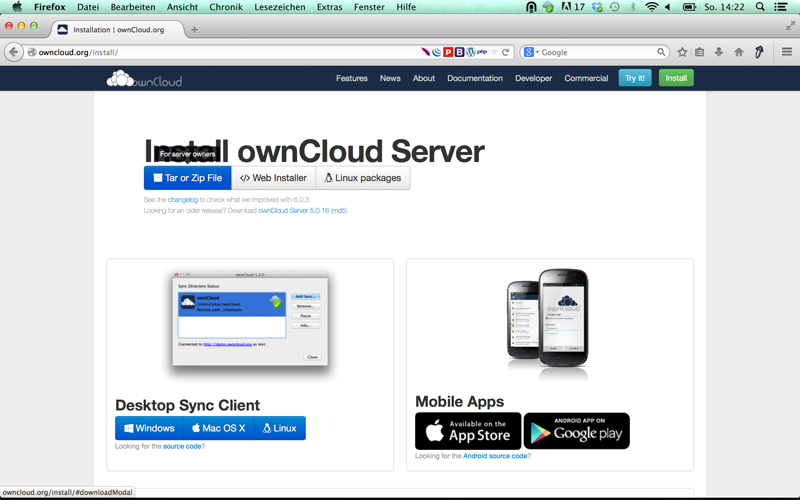This screenshot has height=500, width=800.
Task: Open Spotlight search in menu bar
Action: pyautogui.click(x=760, y=7)
